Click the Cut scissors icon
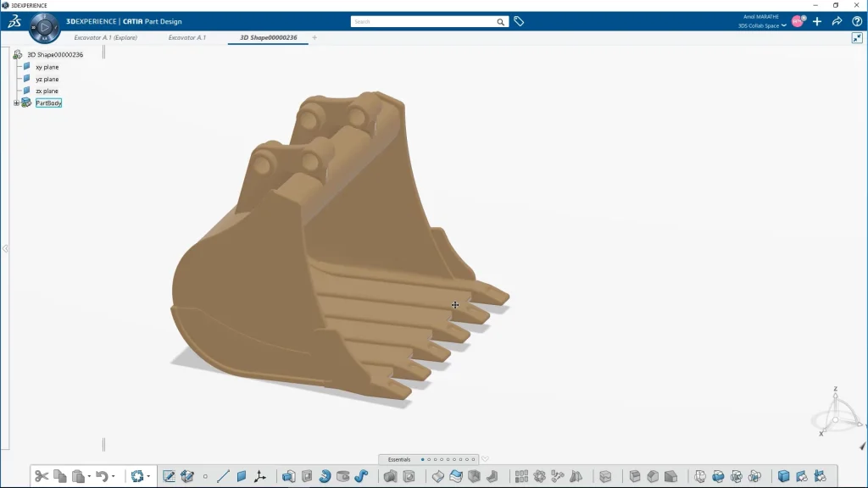This screenshot has height=488, width=868. tap(41, 476)
